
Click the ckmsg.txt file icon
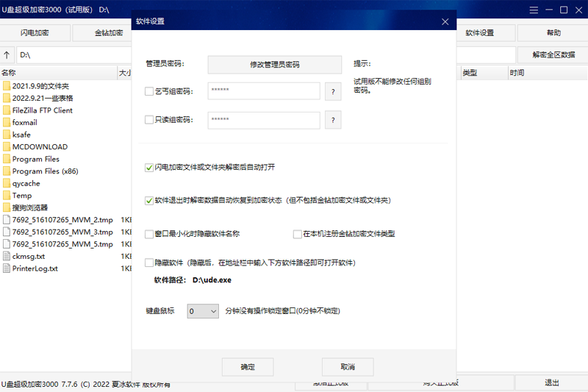[7, 257]
